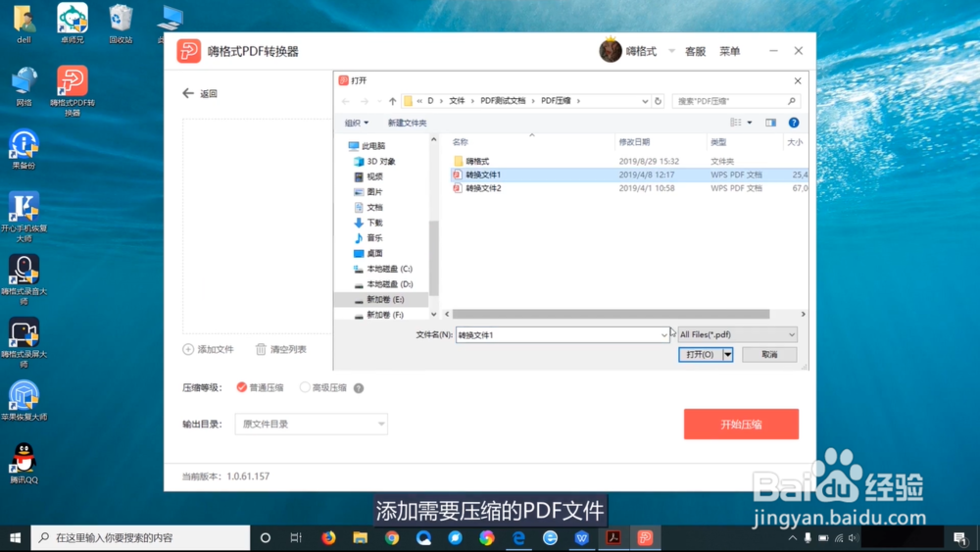Select 普通压缩 compression level
The image size is (980, 552).
point(260,387)
